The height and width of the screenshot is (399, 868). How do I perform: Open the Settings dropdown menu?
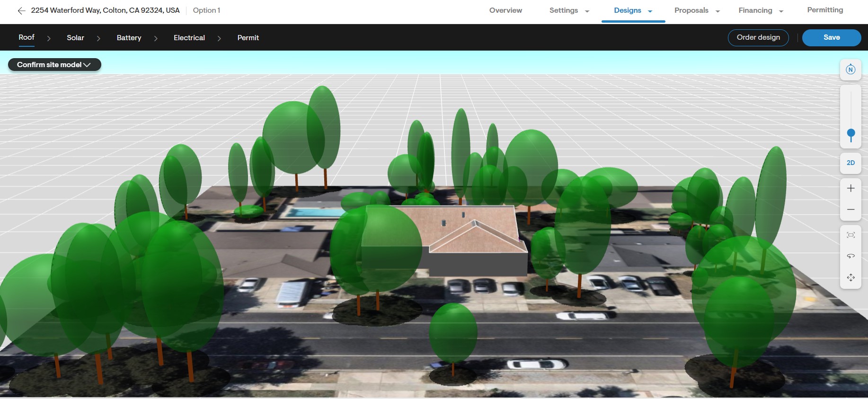point(569,10)
